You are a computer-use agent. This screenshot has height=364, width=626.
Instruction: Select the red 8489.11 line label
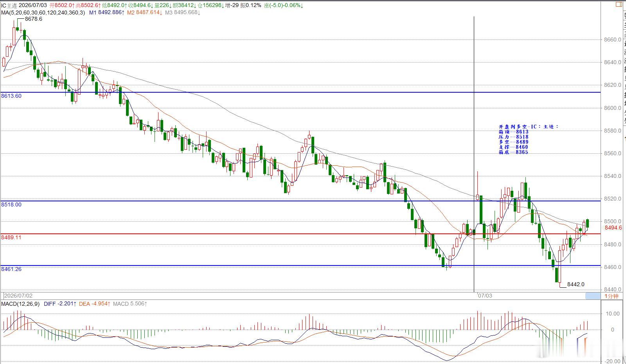click(11, 237)
